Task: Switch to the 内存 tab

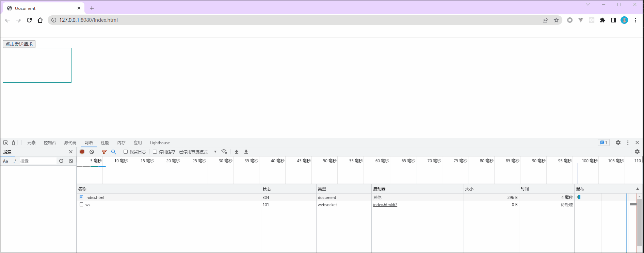Action: coord(121,143)
